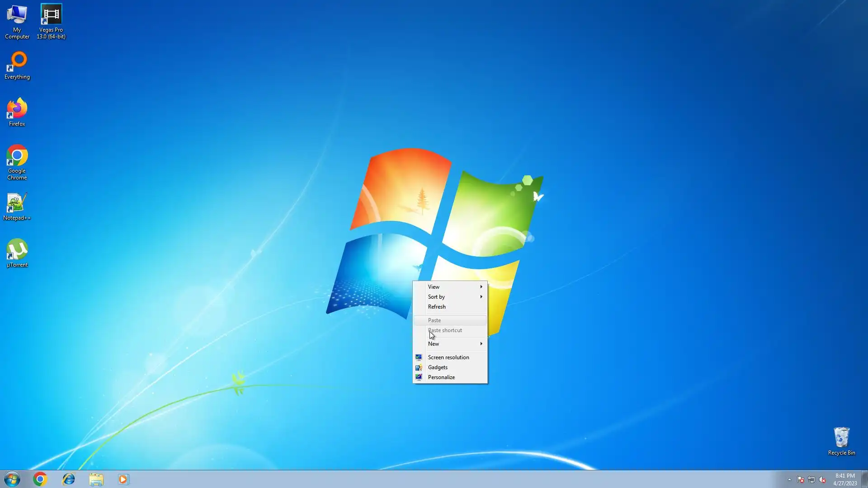Show hidden icons in the system tray
The height and width of the screenshot is (488, 868).
pyautogui.click(x=789, y=479)
